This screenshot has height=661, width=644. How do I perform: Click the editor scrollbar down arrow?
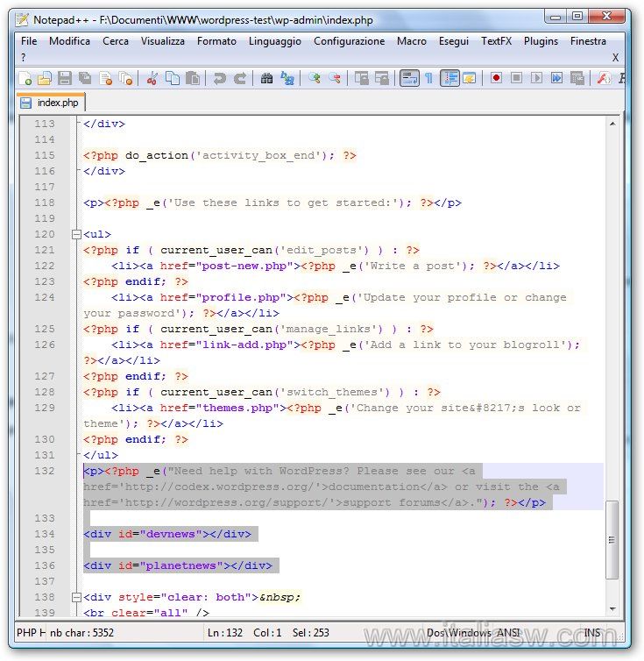612,608
